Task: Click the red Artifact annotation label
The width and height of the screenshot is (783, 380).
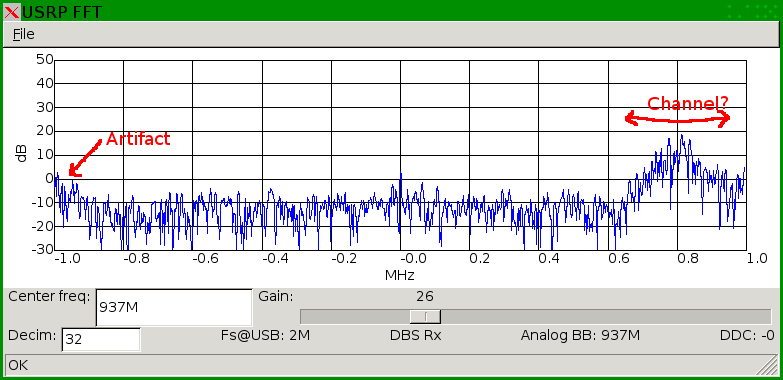Action: tap(138, 139)
